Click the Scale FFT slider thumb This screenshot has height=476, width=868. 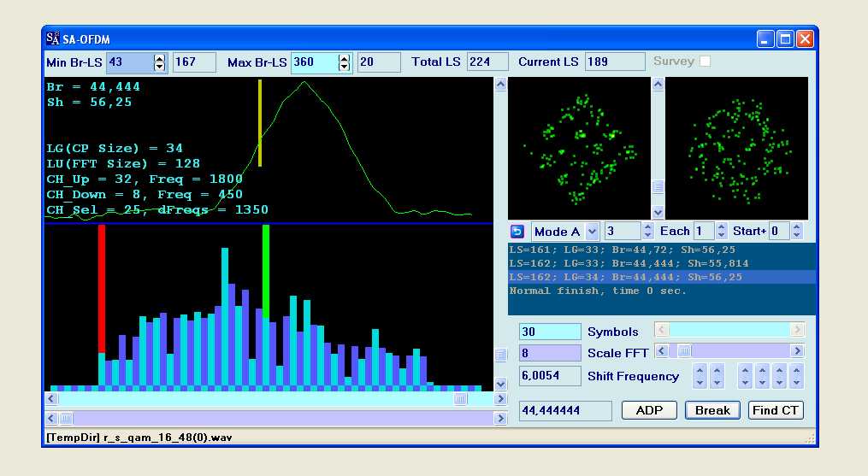685,351
